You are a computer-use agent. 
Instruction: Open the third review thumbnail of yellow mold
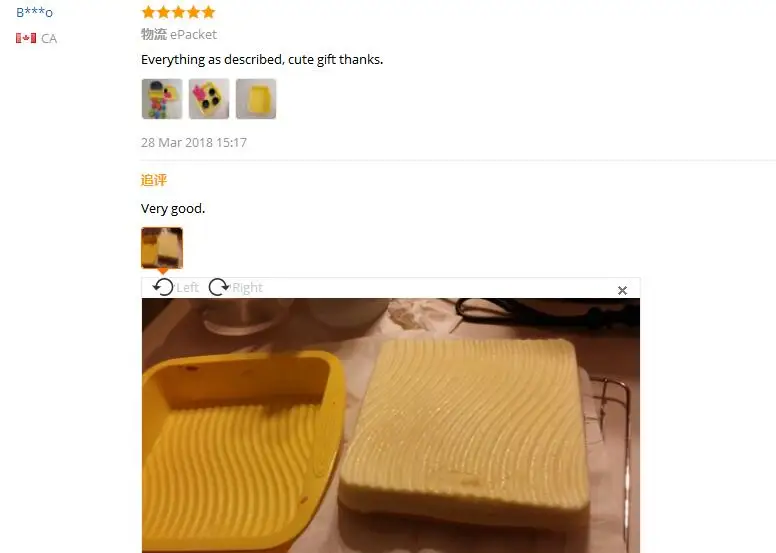pyautogui.click(x=256, y=99)
